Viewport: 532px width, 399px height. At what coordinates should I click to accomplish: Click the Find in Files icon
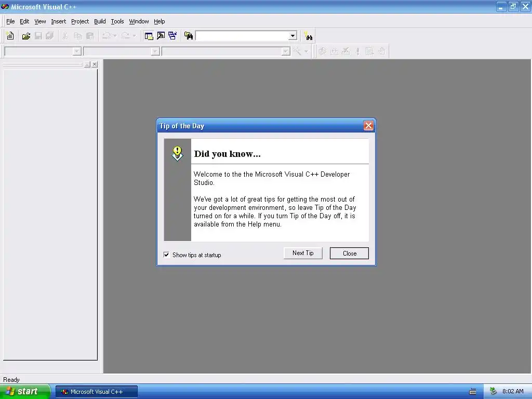pyautogui.click(x=189, y=36)
